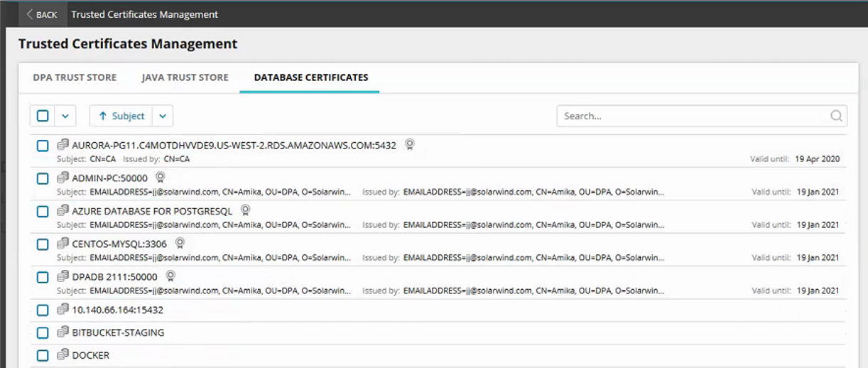Click the DPADB 2111 row 19 Jan 2021 date
This screenshot has height=368, width=868.
[x=818, y=291]
